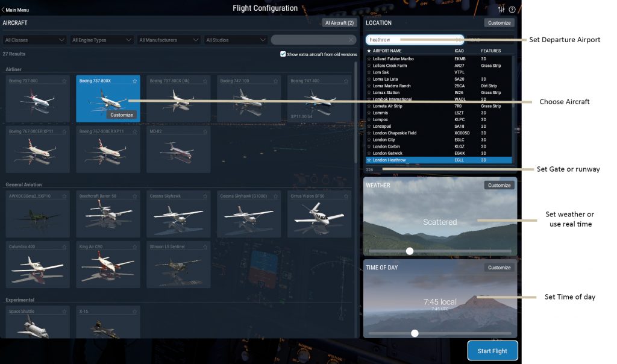
Task: Toggle Show extra aircraft from old versions
Action: click(x=283, y=54)
